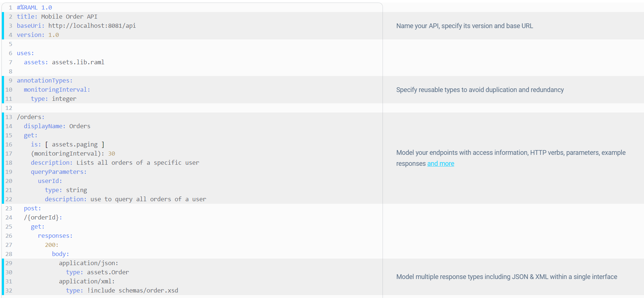This screenshot has width=644, height=298.
Task: Click the 'displayName: Orders' line
Action: [57, 126]
